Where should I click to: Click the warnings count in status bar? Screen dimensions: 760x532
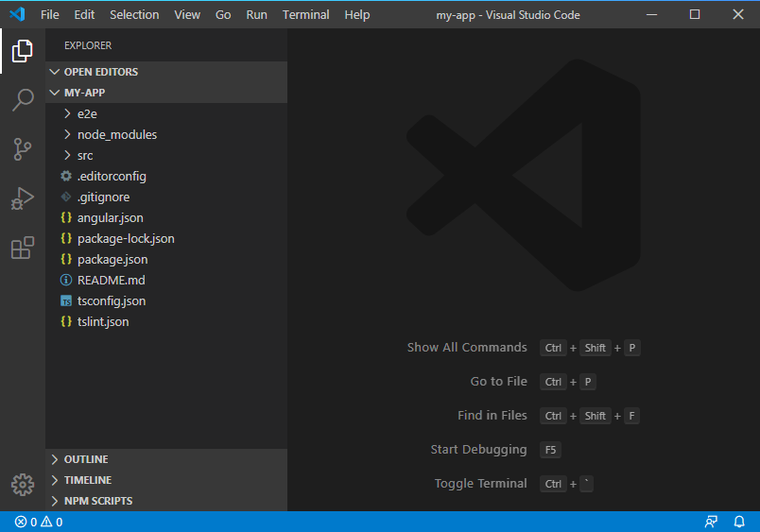[51, 522]
